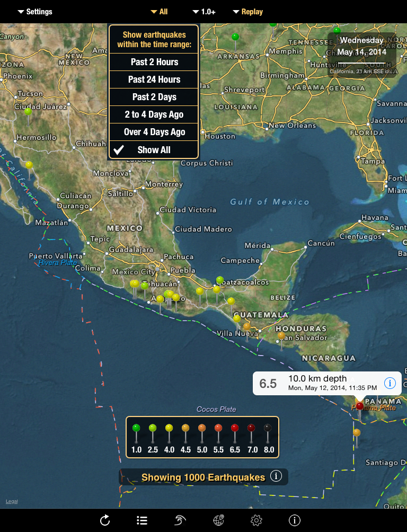
Task: Tap the 1.0 green pin in the legend
Action: (136, 428)
